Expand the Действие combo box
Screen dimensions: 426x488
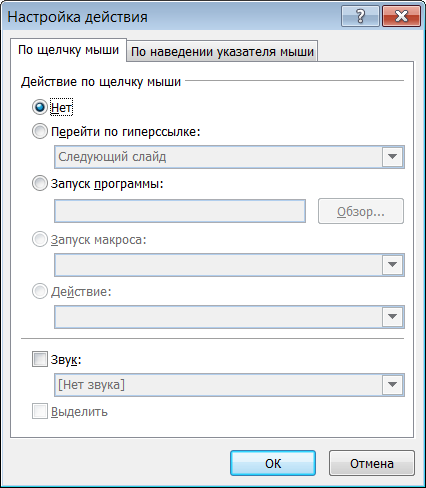[229, 317]
